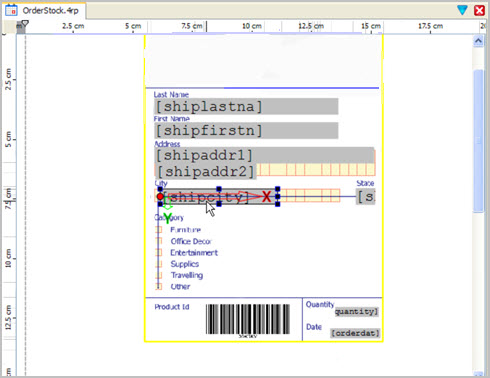
Task: Check the Office Decor category box
Action: click(159, 241)
